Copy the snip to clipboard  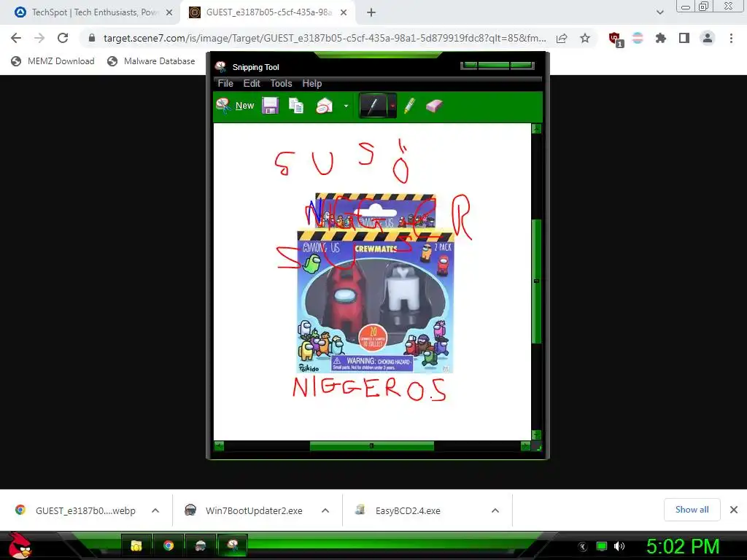point(296,105)
